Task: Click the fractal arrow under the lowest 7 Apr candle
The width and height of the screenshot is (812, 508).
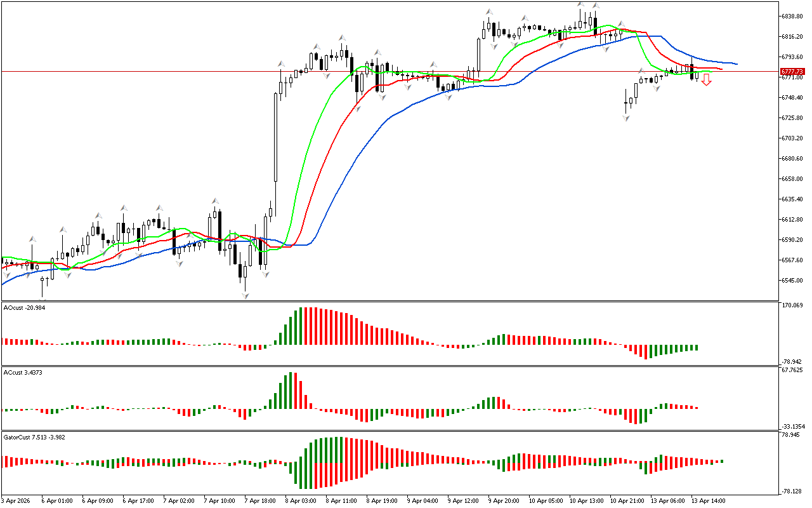Action: 245,296
